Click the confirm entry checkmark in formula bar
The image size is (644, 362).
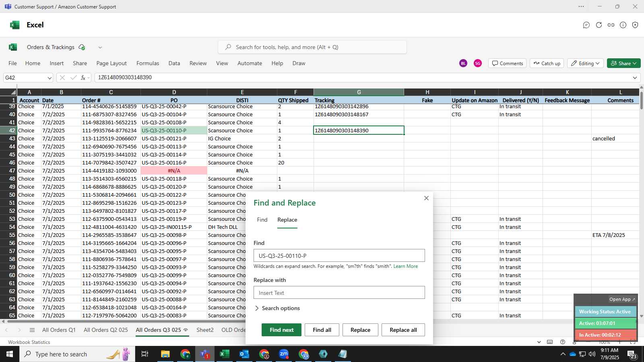73,78
